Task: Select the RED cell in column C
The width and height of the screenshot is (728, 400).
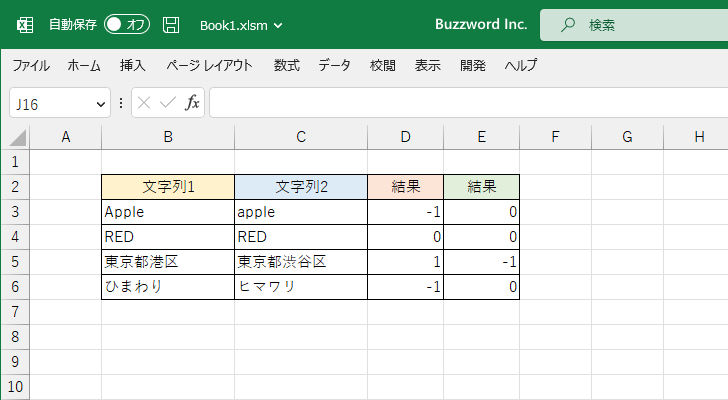Action: click(x=301, y=237)
